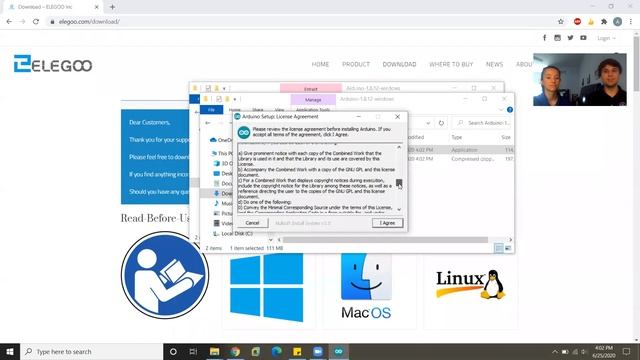
Task: Cancel the Arduino Setup license dialog
Action: [x=252, y=223]
